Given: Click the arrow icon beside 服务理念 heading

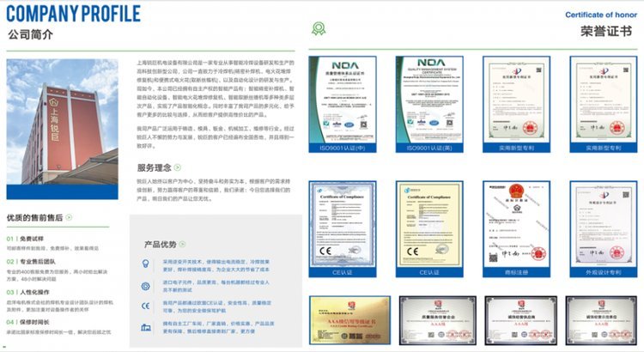Looking at the screenshot, I should [179, 167].
